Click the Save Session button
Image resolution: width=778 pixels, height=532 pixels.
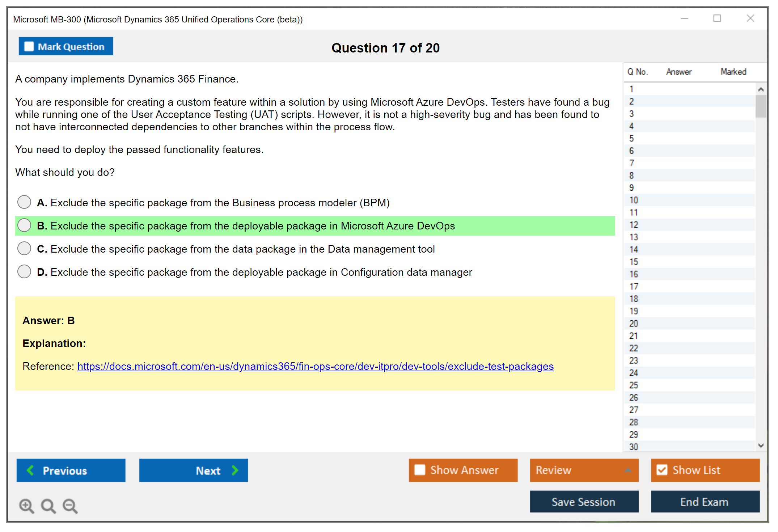click(x=584, y=502)
